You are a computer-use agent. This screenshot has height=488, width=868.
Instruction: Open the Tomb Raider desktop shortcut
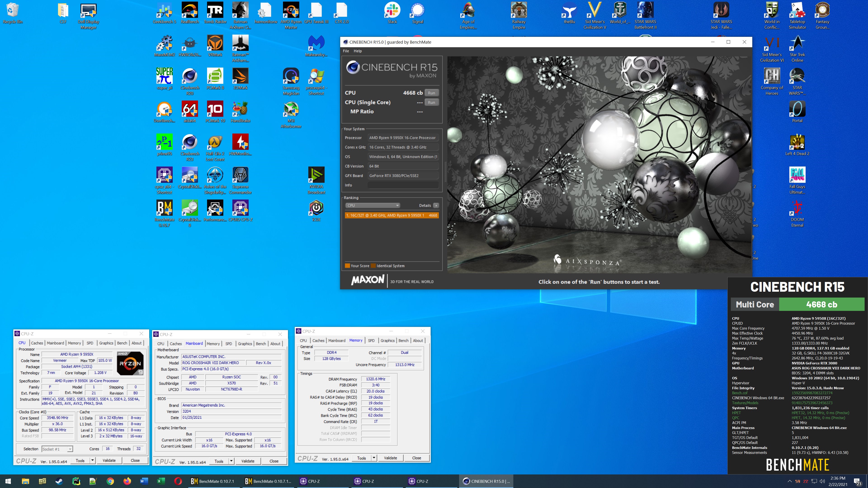click(x=215, y=13)
